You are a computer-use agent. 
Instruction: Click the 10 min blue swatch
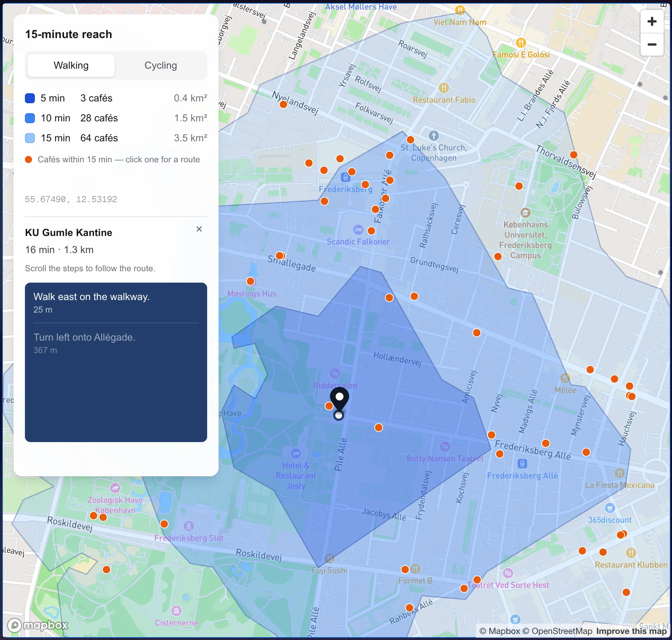[x=30, y=118]
